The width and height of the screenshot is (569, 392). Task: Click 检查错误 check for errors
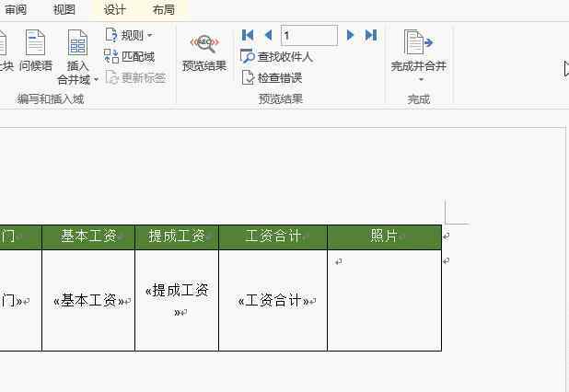[272, 77]
